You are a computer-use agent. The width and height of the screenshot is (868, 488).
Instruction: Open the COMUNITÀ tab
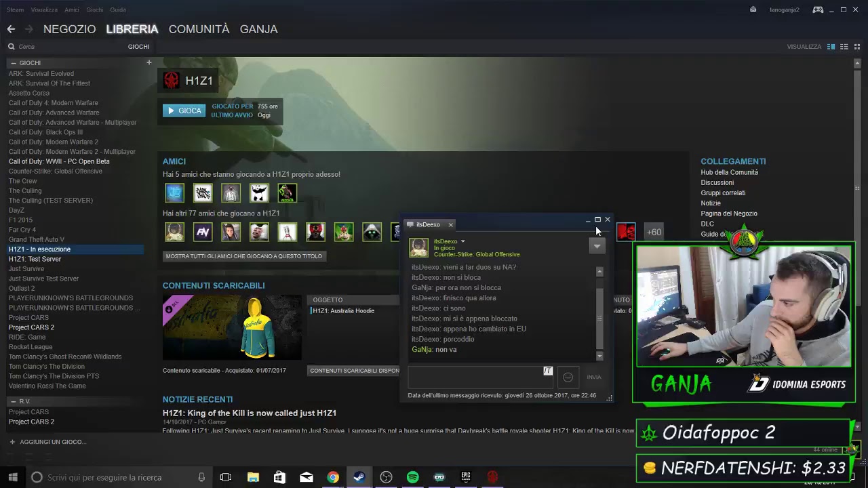(199, 29)
